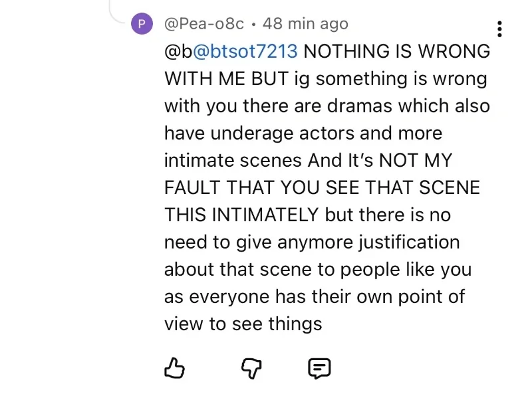This screenshot has height=396, width=532.
Task: Click the words "NOTHING IS WRONG" in the comment
Action: [397, 51]
